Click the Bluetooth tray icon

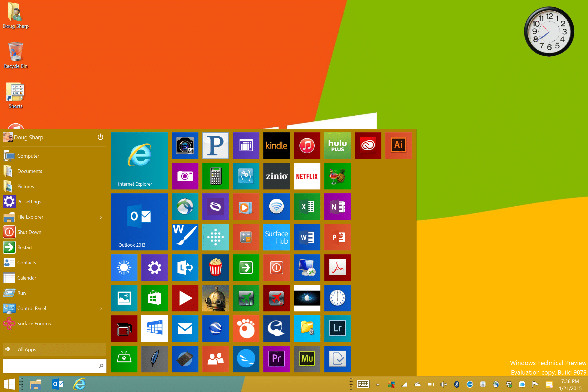457,384
